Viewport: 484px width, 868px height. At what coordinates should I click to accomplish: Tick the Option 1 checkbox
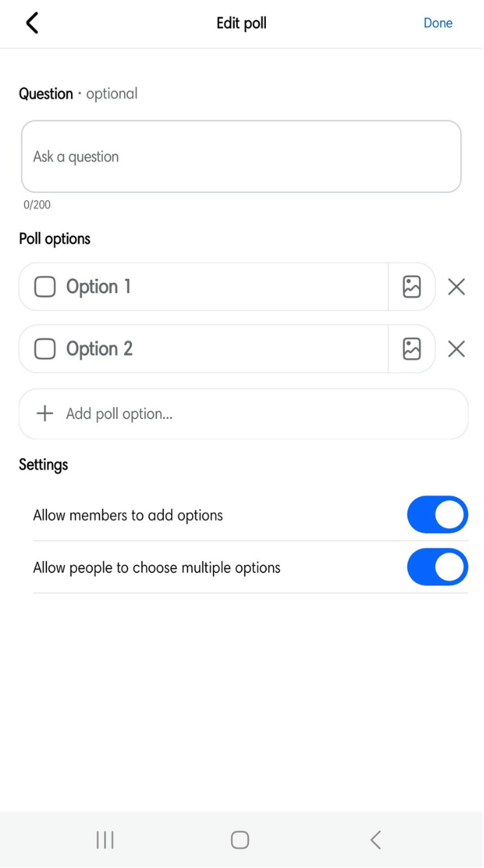point(44,287)
